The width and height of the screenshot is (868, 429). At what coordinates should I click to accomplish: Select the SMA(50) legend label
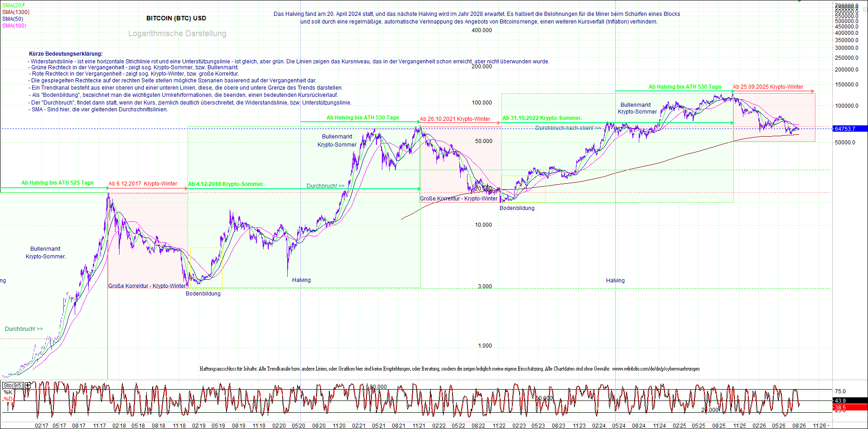click(x=13, y=19)
